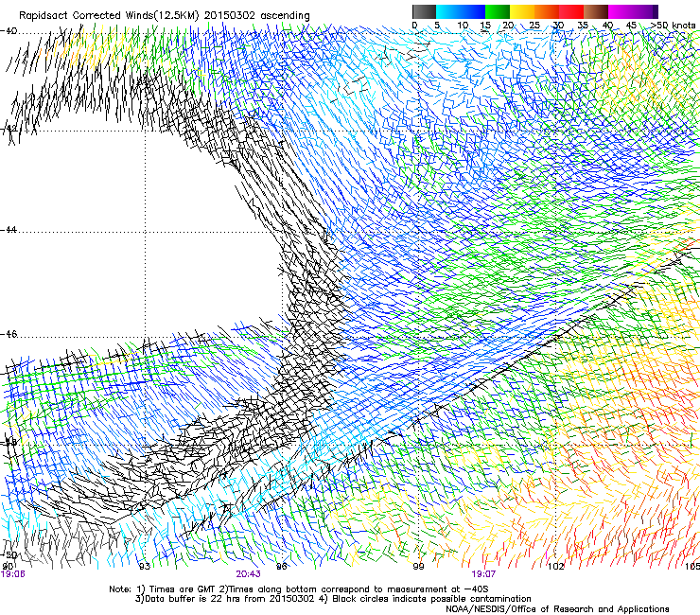This screenshot has height=615, width=700.
Task: Click the '25' legend scale label
Action: coord(534,26)
